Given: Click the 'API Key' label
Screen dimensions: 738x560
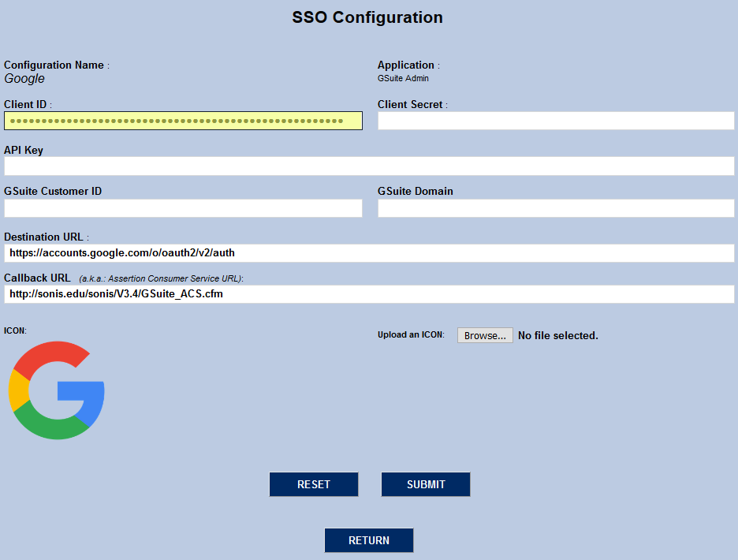Looking at the screenshot, I should 24,150.
